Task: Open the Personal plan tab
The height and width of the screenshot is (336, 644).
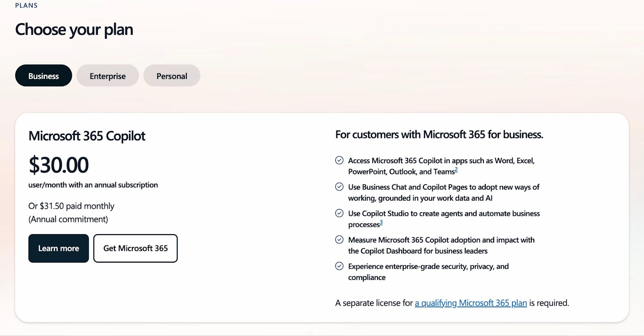Action: click(x=172, y=76)
